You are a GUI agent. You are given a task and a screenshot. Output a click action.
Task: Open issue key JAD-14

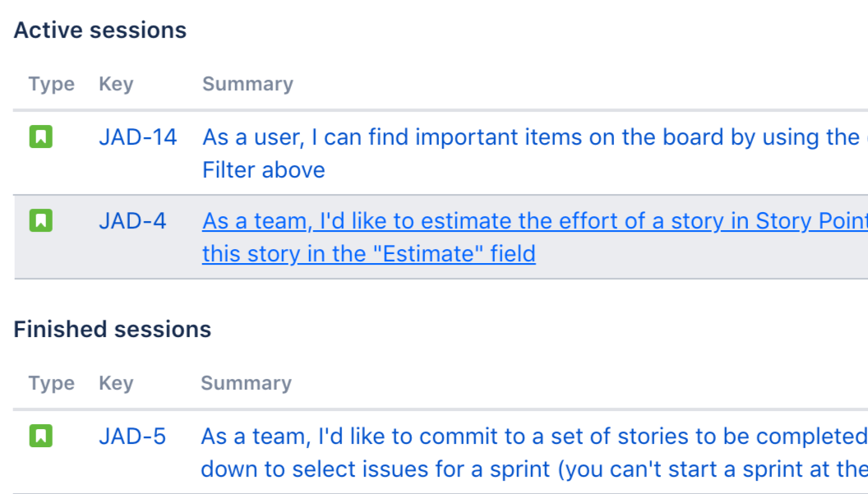(137, 137)
